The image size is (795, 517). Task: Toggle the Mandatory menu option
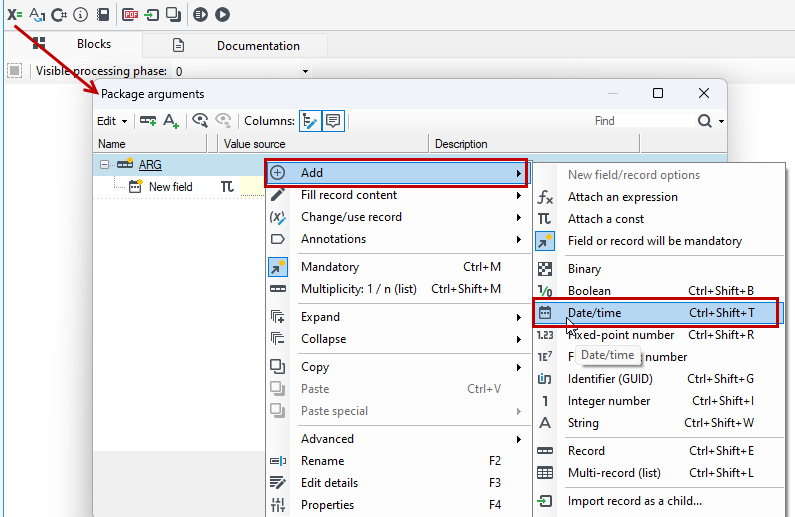click(396, 267)
